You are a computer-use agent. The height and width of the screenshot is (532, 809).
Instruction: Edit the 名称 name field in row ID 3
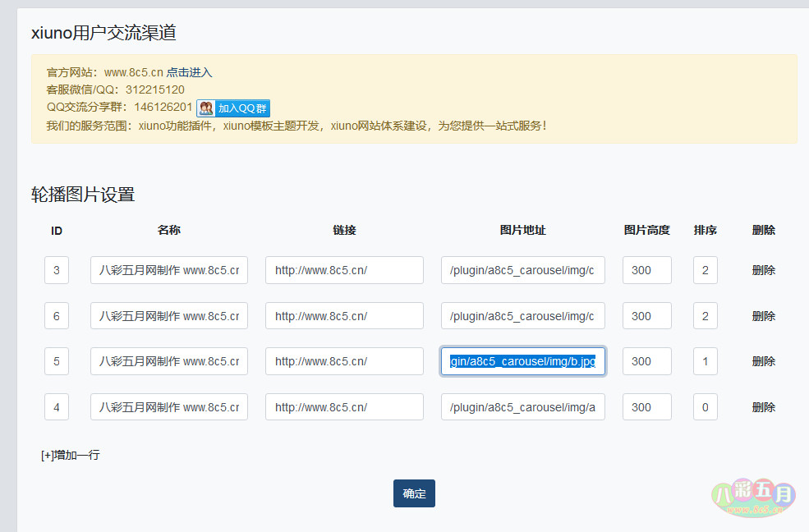tap(169, 270)
